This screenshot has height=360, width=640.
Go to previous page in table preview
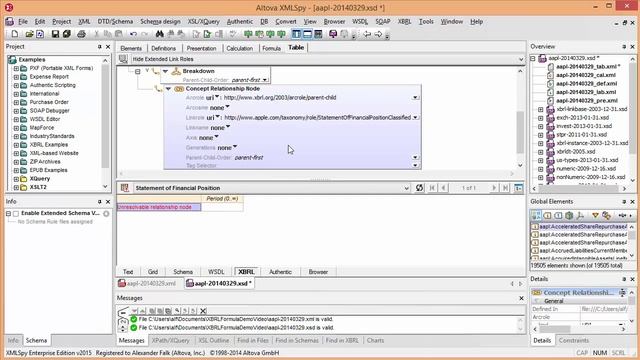click(443, 188)
